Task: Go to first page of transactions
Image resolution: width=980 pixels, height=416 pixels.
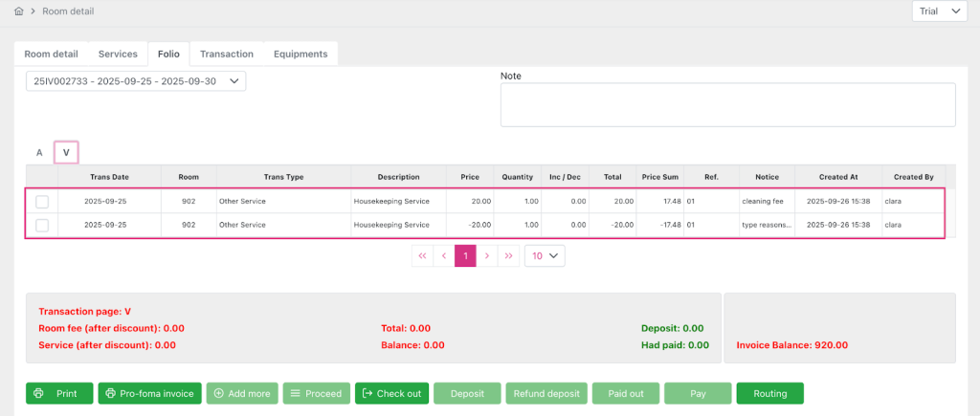Action: pyautogui.click(x=422, y=256)
